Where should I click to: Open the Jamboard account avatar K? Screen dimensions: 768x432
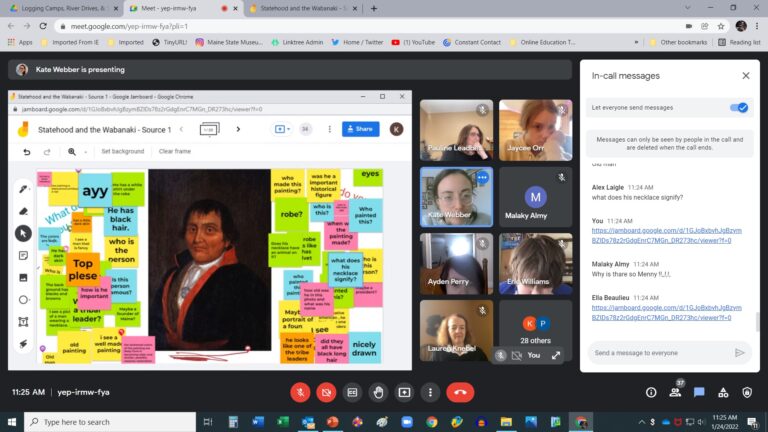coord(396,129)
